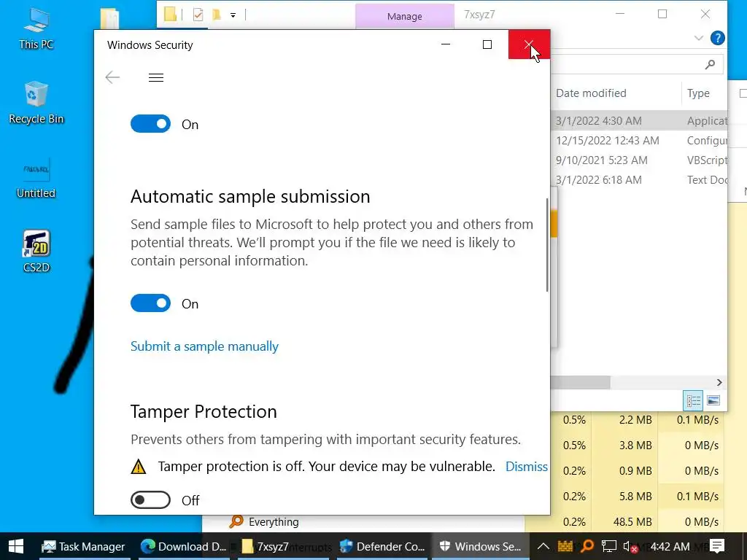
Task: Dismiss the tamper protection warning
Action: pos(527,466)
